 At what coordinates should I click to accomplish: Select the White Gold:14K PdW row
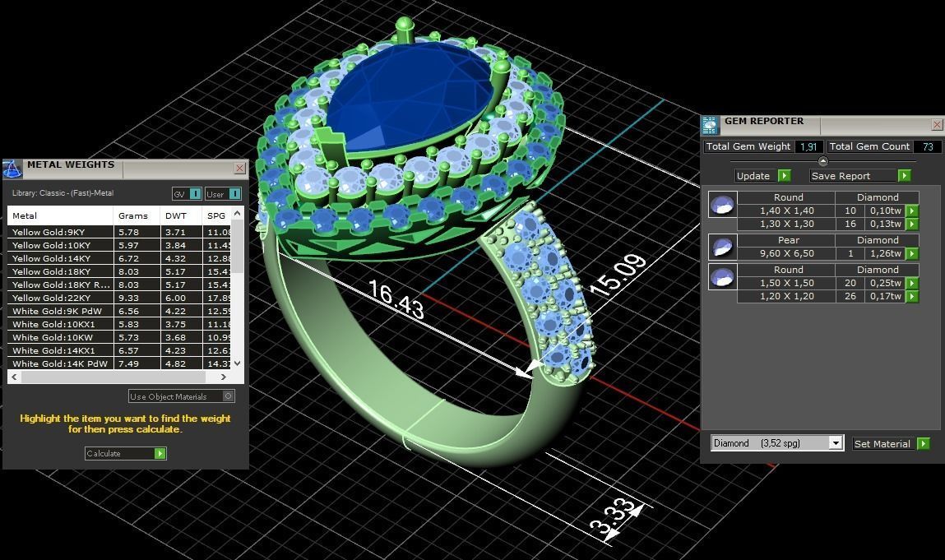click(119, 363)
